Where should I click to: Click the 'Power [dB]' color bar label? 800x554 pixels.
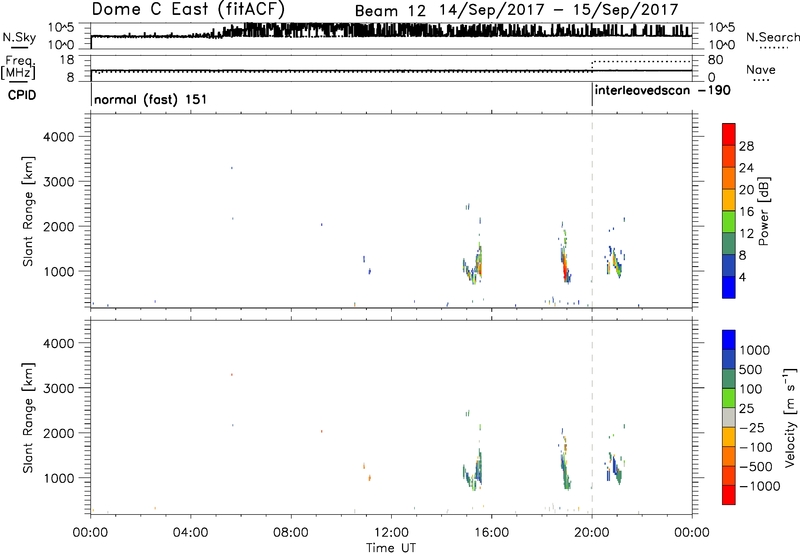[x=764, y=211]
